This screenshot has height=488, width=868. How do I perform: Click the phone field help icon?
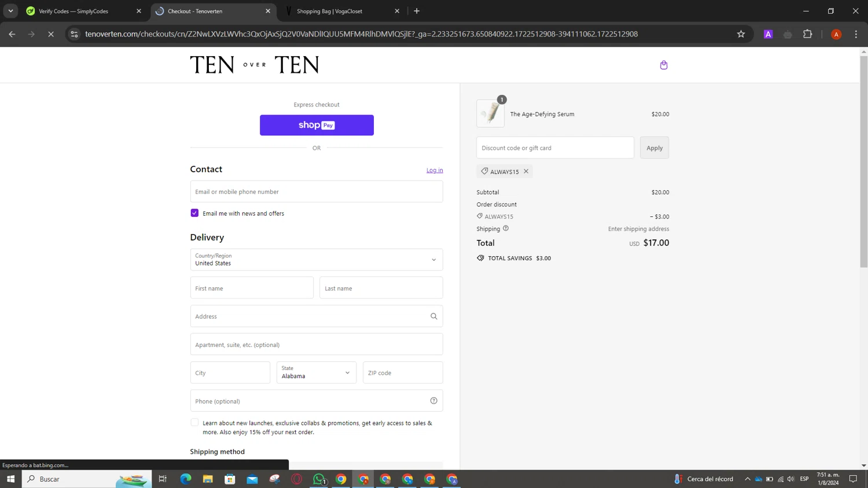tap(433, 401)
